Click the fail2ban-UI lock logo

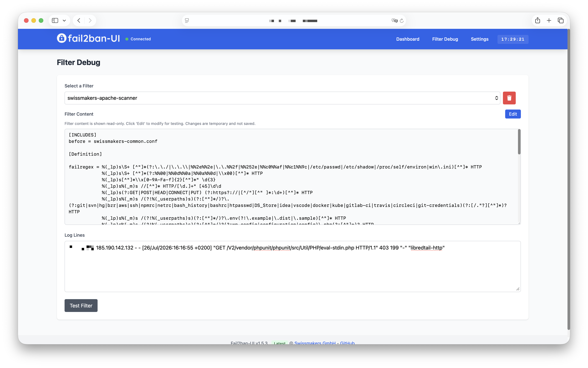pos(62,38)
